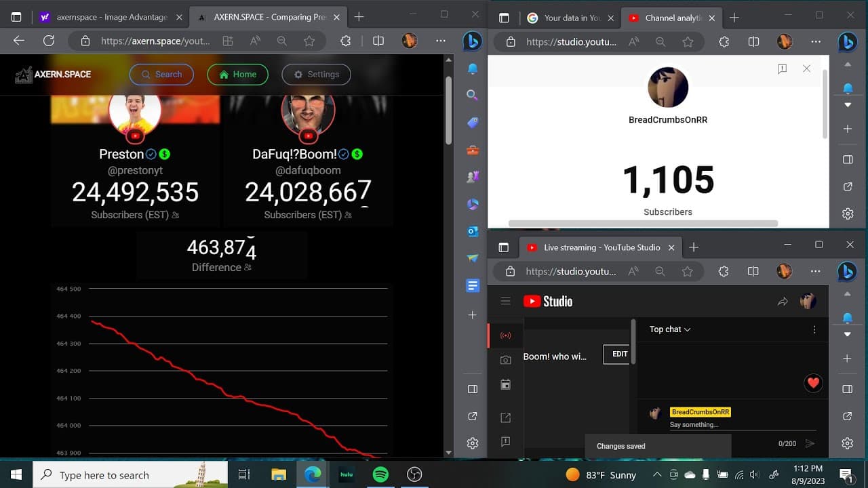Open OBS Studio from the taskbar
The image size is (868, 488).
pyautogui.click(x=414, y=474)
